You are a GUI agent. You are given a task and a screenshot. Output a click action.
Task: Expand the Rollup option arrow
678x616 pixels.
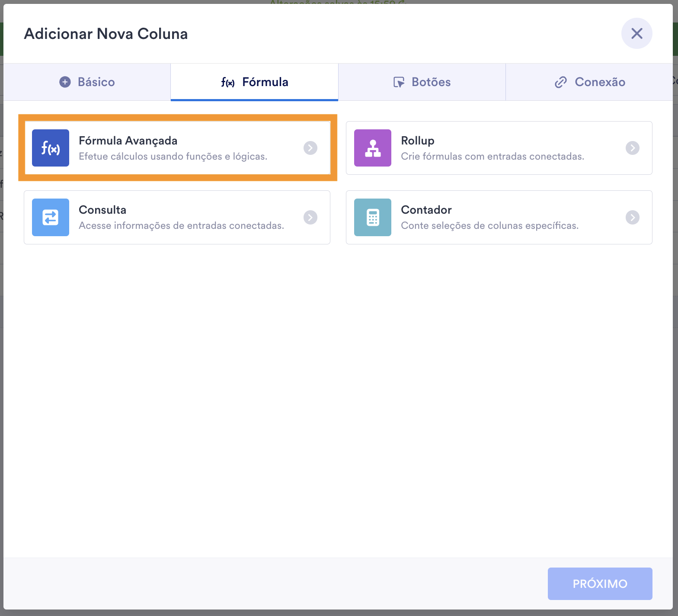(633, 148)
